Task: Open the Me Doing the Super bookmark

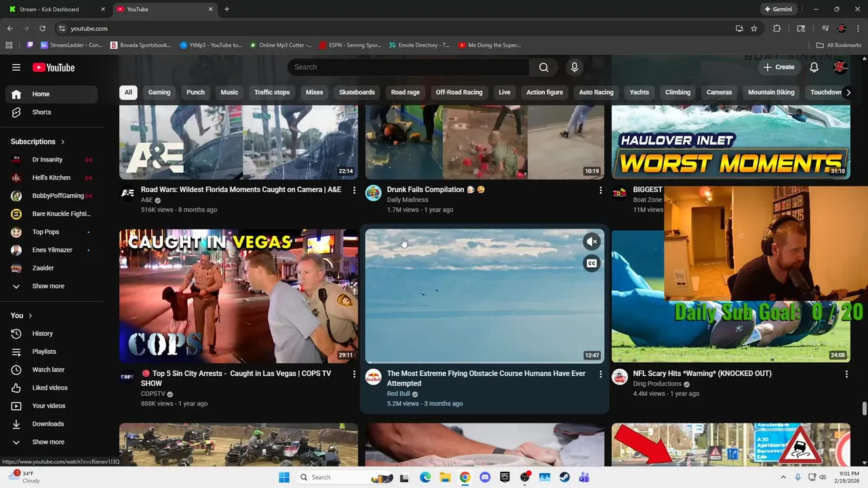Action: pyautogui.click(x=490, y=45)
